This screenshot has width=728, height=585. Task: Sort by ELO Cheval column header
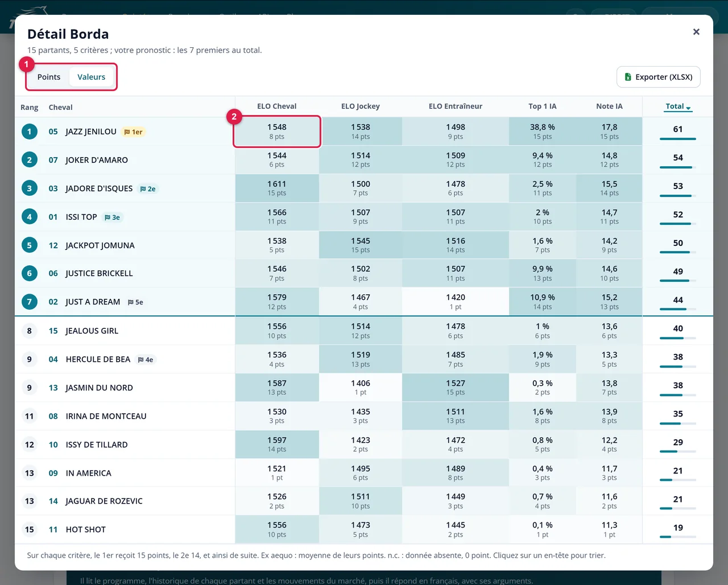[277, 106]
